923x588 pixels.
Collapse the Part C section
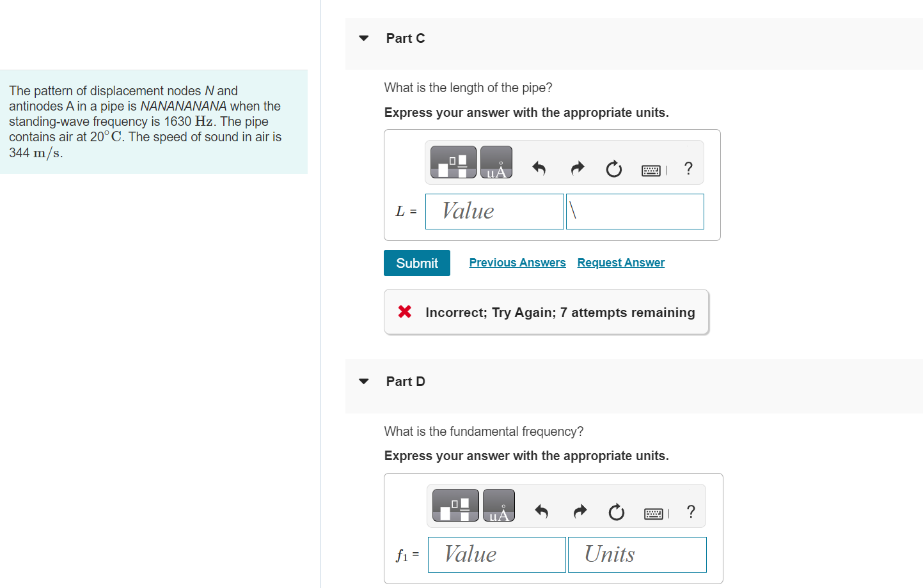(363, 38)
